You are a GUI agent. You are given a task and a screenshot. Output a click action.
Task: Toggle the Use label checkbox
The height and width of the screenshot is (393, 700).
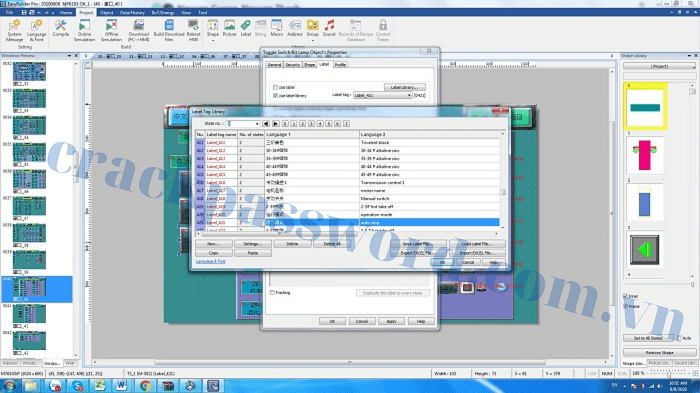click(275, 88)
